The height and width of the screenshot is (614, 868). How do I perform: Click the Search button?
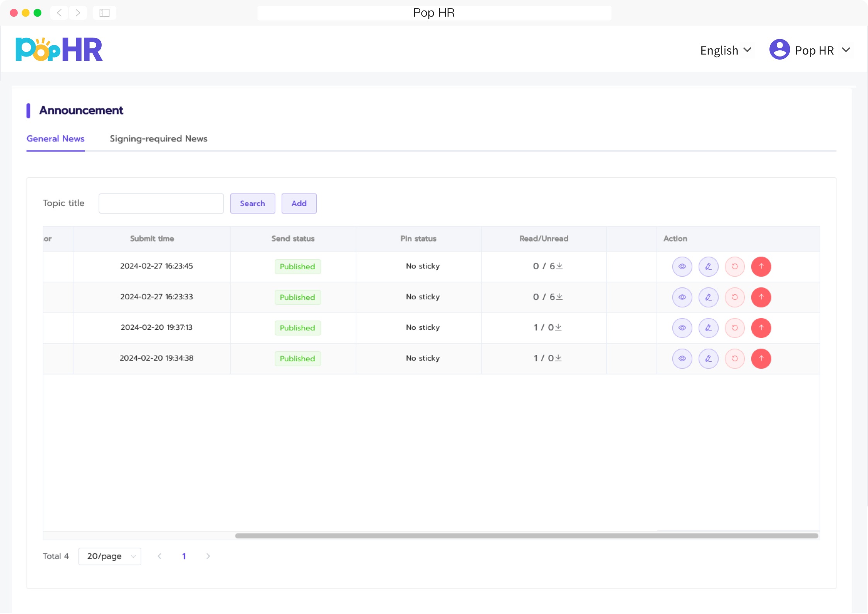[x=252, y=204]
